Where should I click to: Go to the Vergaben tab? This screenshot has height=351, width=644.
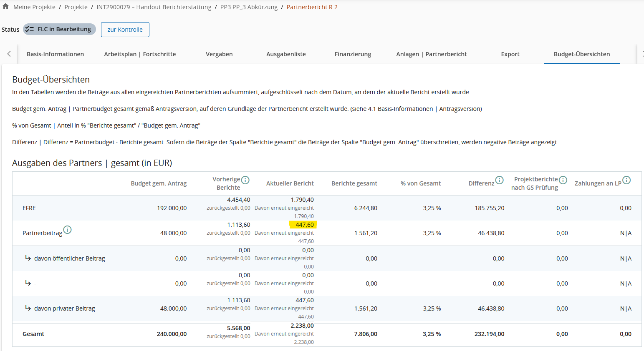point(219,54)
